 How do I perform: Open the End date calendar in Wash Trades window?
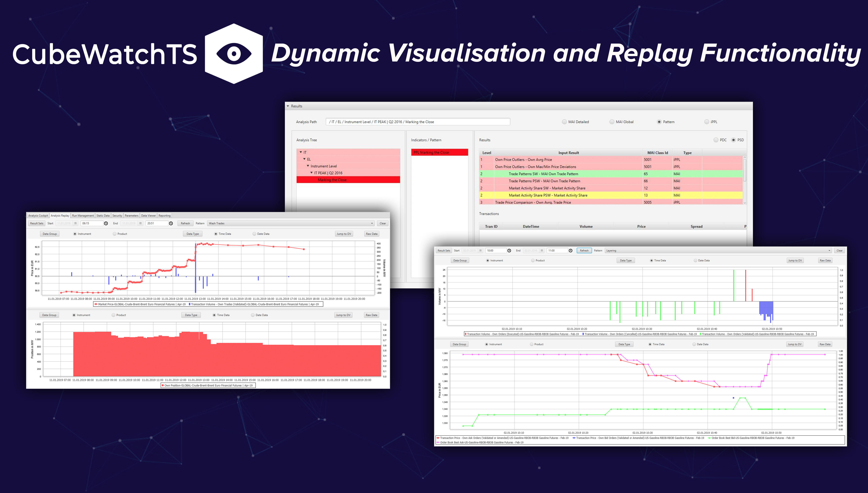click(x=141, y=224)
